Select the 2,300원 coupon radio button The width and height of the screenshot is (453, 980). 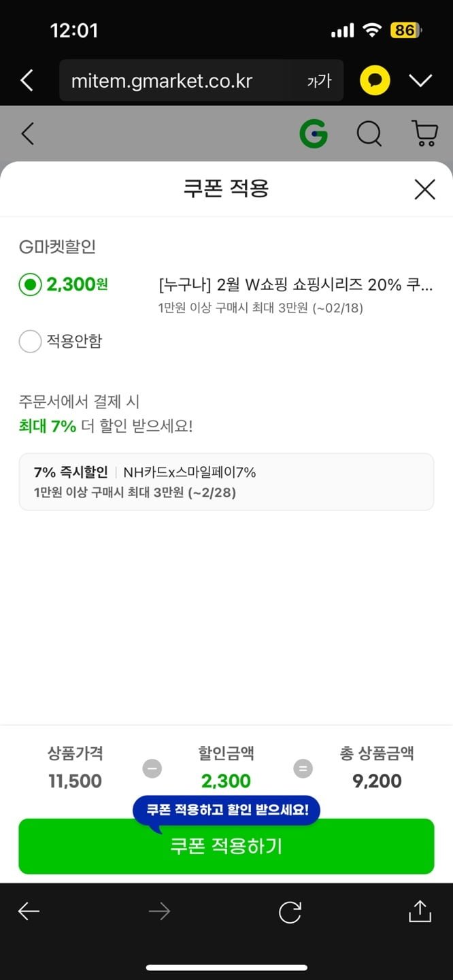point(30,284)
